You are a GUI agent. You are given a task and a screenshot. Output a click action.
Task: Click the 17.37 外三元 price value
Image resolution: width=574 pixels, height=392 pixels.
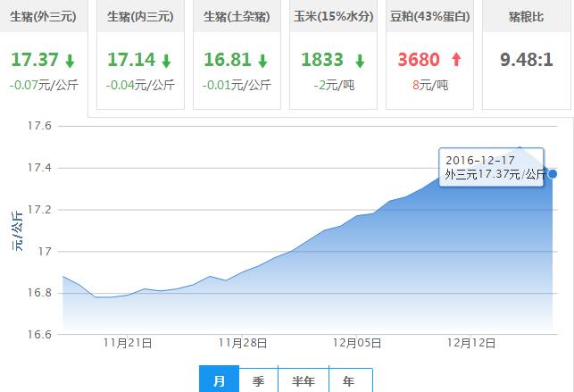pos(35,60)
